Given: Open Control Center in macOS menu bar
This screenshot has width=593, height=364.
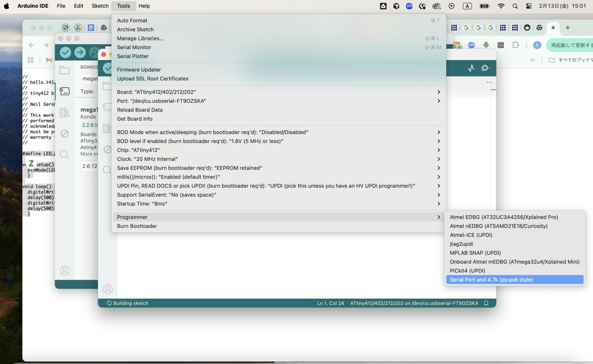Looking at the screenshot, I should (x=529, y=6).
